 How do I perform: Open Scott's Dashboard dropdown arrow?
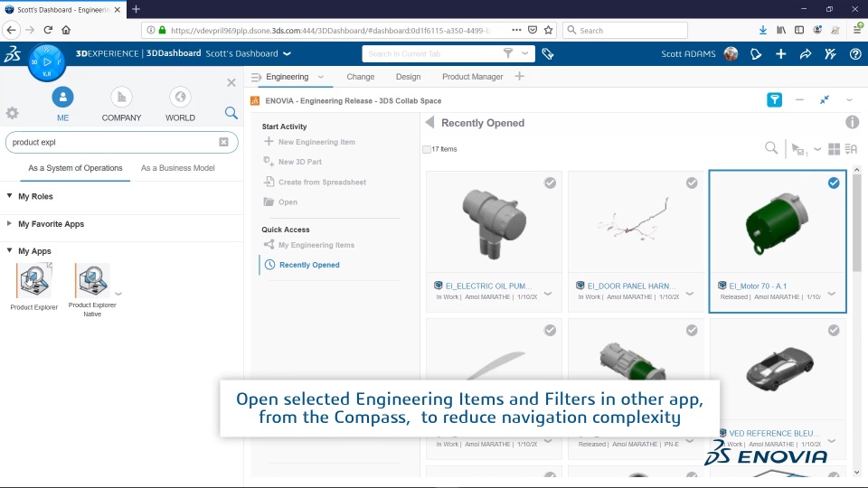point(287,53)
